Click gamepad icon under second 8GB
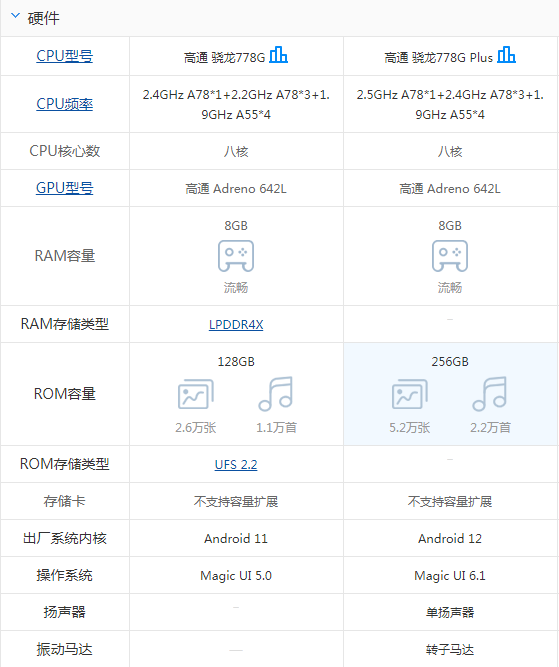Image resolution: width=559 pixels, height=667 pixels. click(x=450, y=256)
